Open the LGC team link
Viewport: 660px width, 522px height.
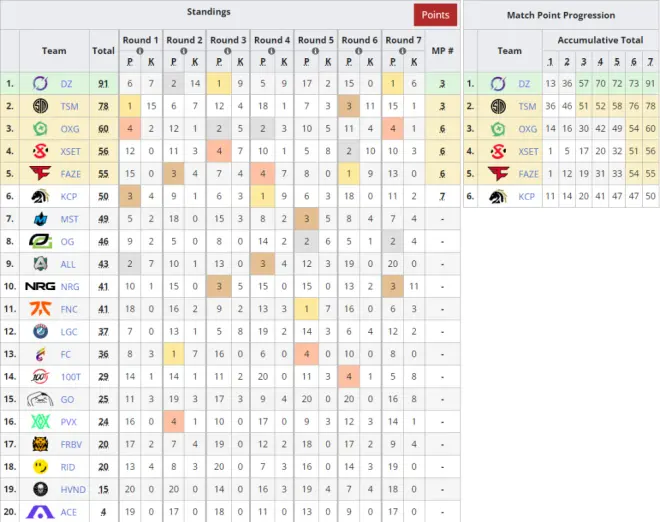[x=69, y=331]
